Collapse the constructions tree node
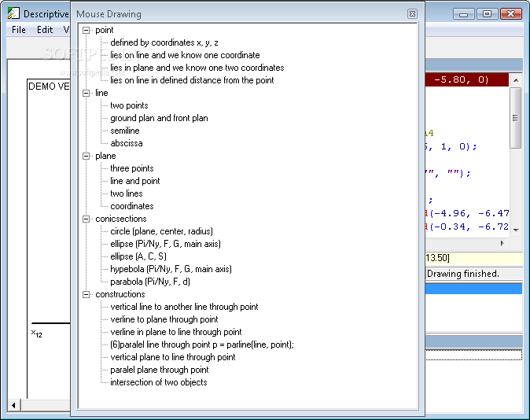The image size is (530, 420). click(86, 294)
